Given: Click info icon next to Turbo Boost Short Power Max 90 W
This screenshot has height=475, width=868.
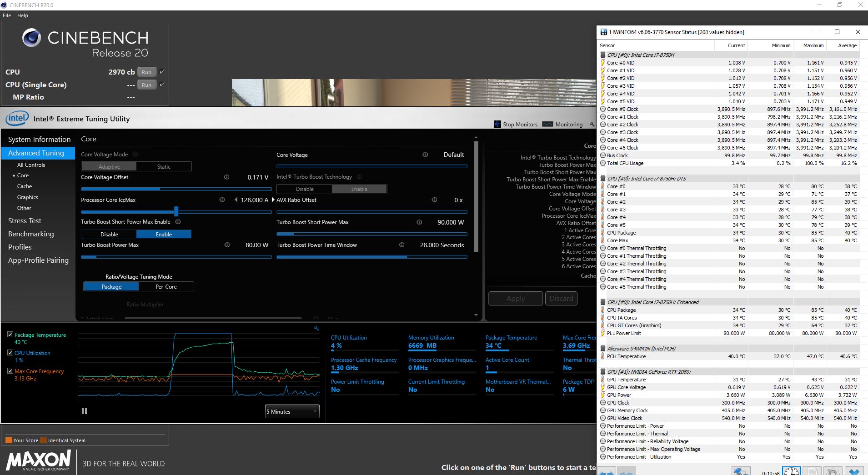Looking at the screenshot, I should (419, 222).
